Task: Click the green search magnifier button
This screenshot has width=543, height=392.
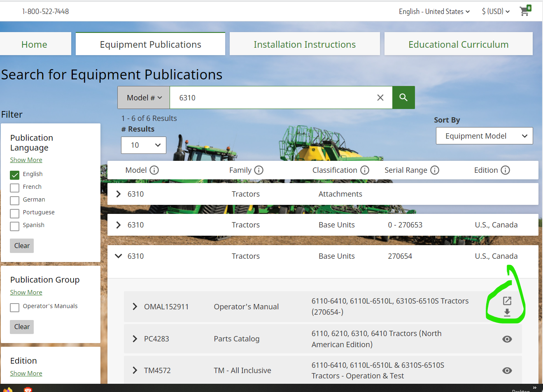Action: point(403,97)
